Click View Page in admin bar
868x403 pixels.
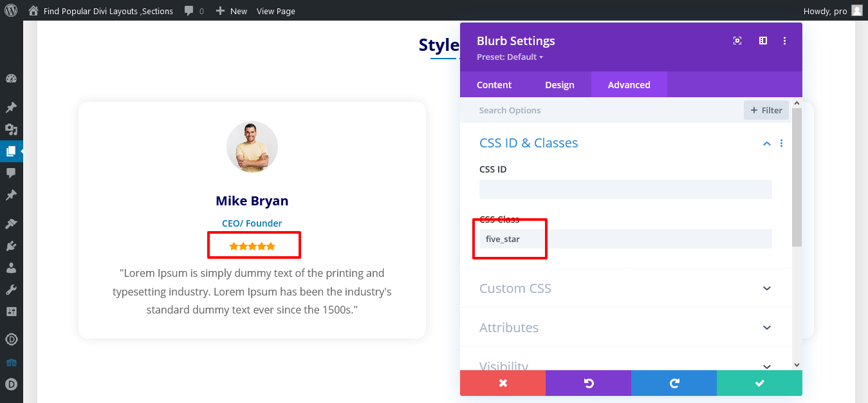276,11
